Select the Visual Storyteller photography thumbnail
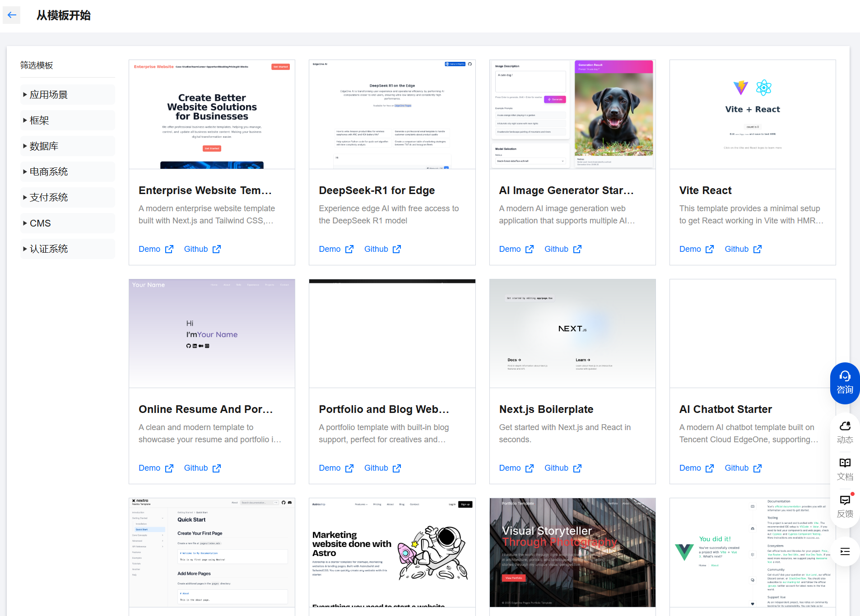 pos(572,553)
